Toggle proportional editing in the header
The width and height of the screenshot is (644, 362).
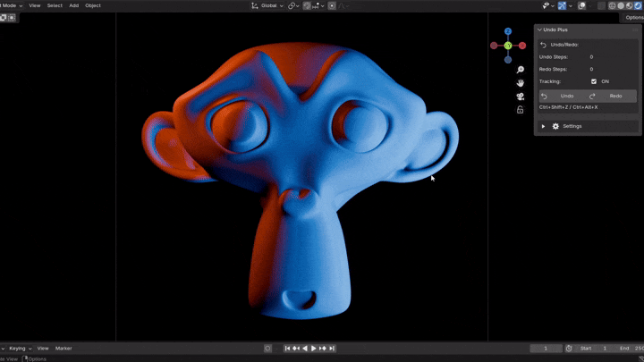pos(332,5)
